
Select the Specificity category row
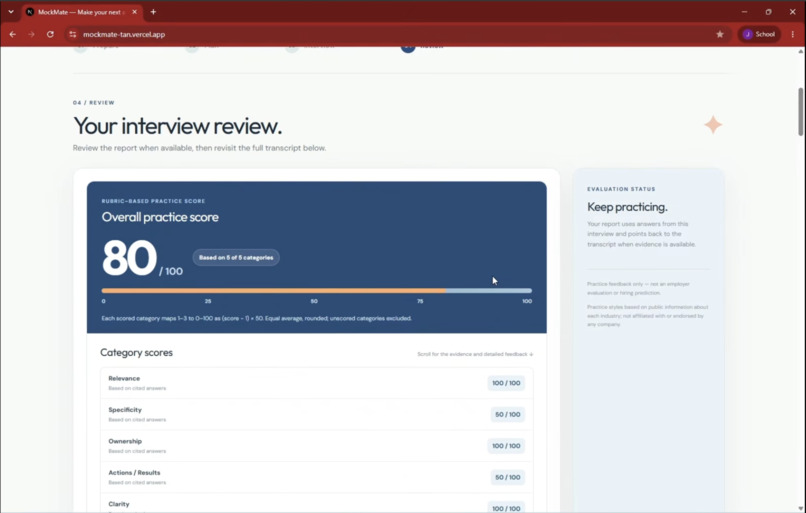317,414
